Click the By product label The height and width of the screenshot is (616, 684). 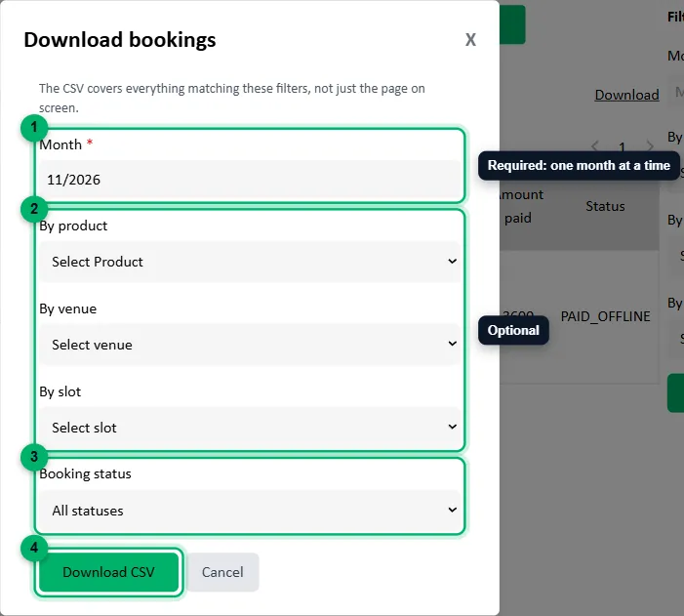click(73, 226)
